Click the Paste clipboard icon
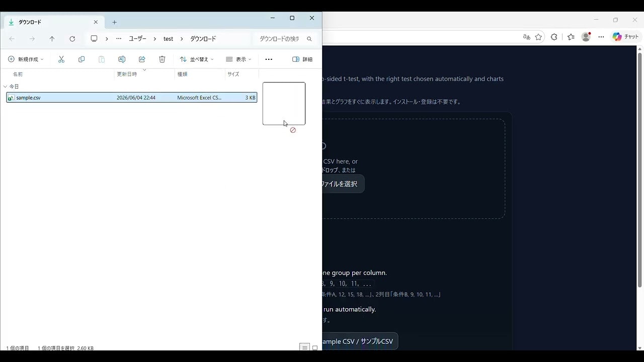The height and width of the screenshot is (362, 644). 102,59
